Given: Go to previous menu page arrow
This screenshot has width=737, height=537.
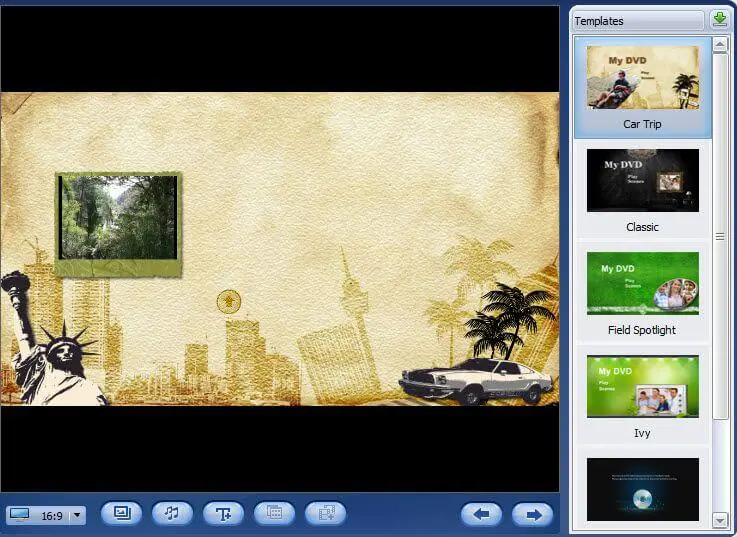Looking at the screenshot, I should tap(481, 514).
